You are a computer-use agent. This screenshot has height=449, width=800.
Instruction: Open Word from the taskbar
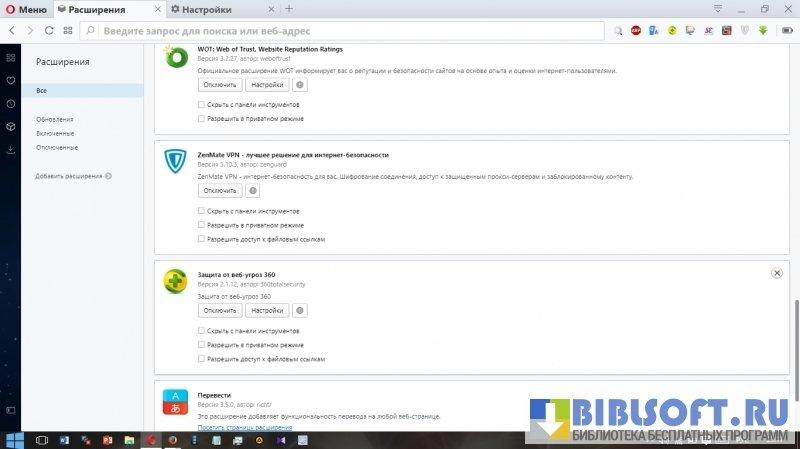pyautogui.click(x=64, y=440)
